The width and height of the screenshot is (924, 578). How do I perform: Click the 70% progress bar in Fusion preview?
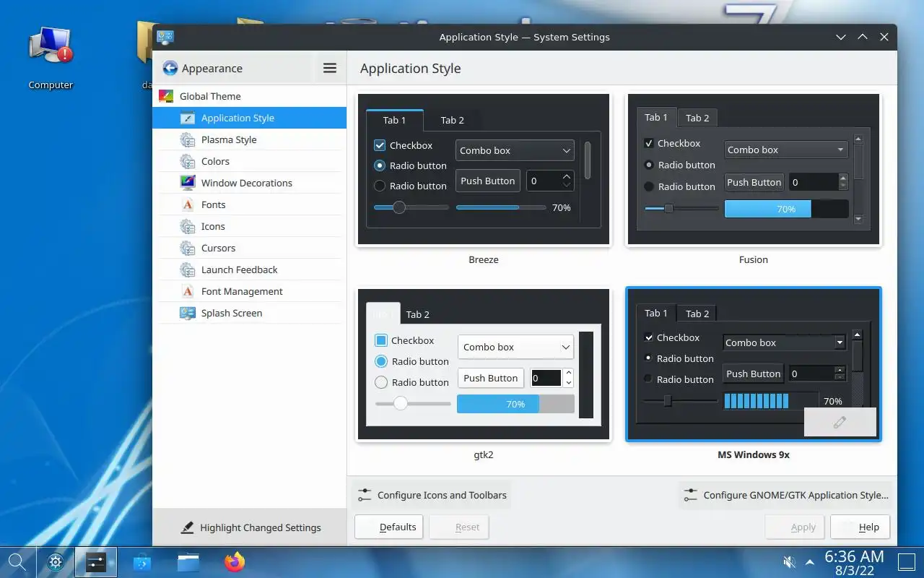pyautogui.click(x=786, y=209)
